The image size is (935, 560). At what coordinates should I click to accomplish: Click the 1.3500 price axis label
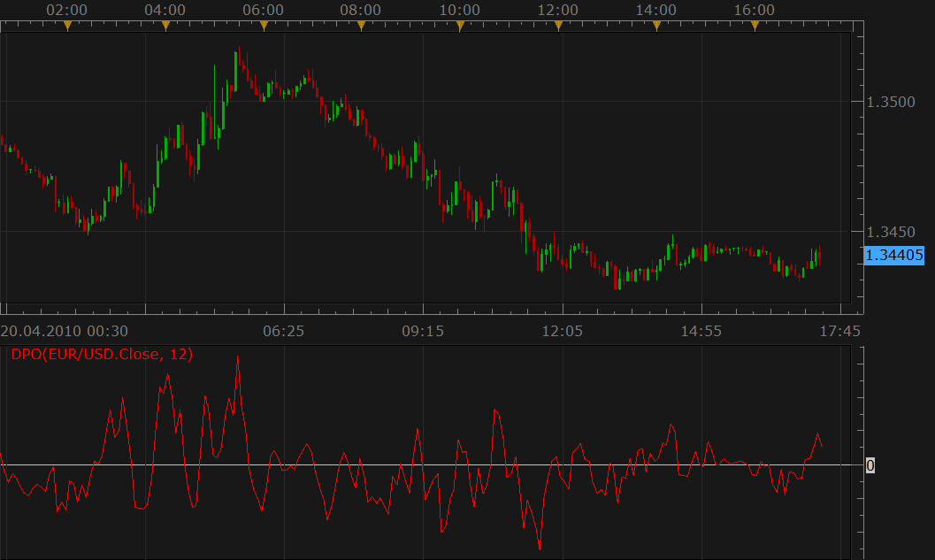(891, 102)
